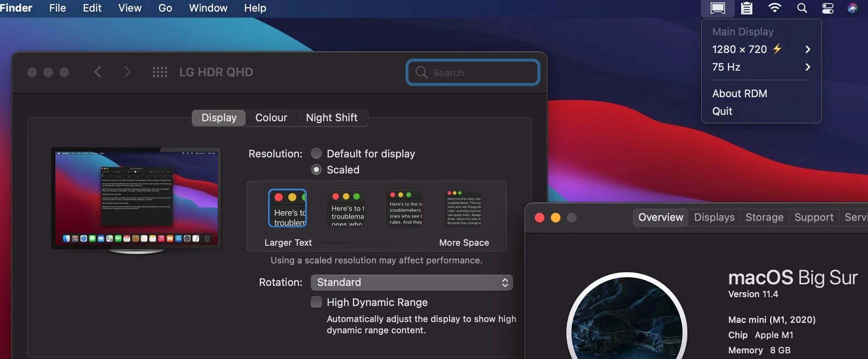Launch Siri from the menu bar
Screen dimensions: 868x359
852,8
